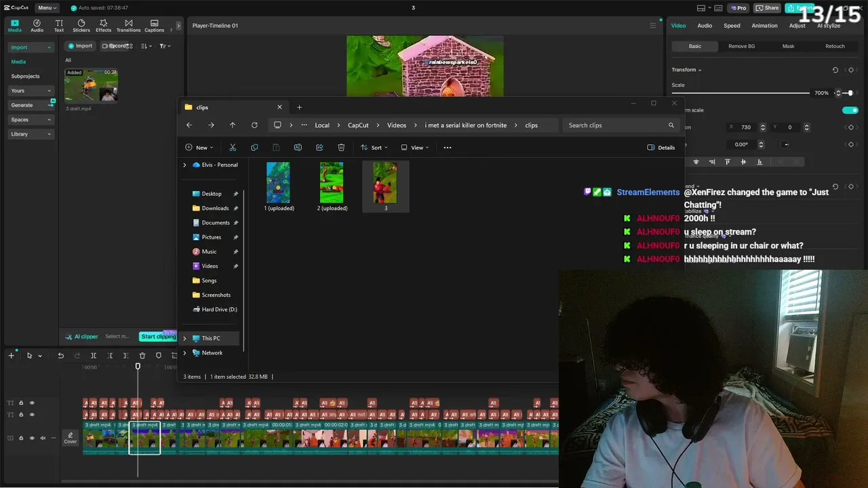
Task: Add a keyframe for Transform
Action: pos(851,70)
